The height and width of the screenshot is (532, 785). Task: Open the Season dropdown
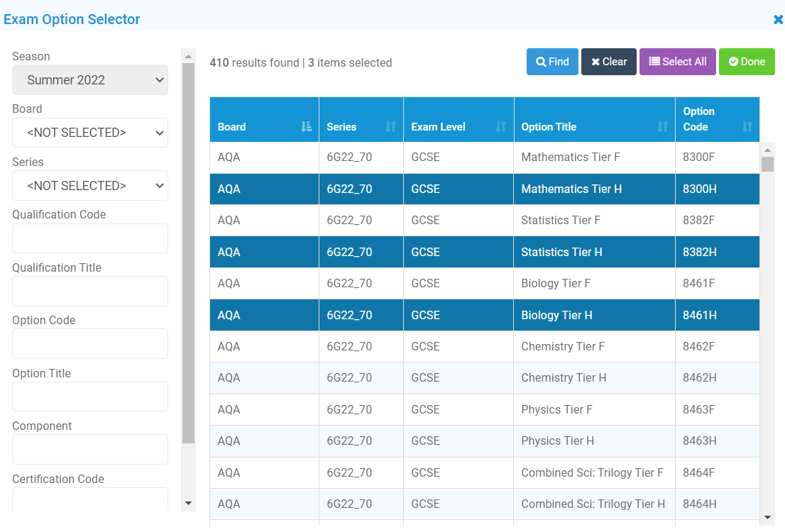(90, 80)
